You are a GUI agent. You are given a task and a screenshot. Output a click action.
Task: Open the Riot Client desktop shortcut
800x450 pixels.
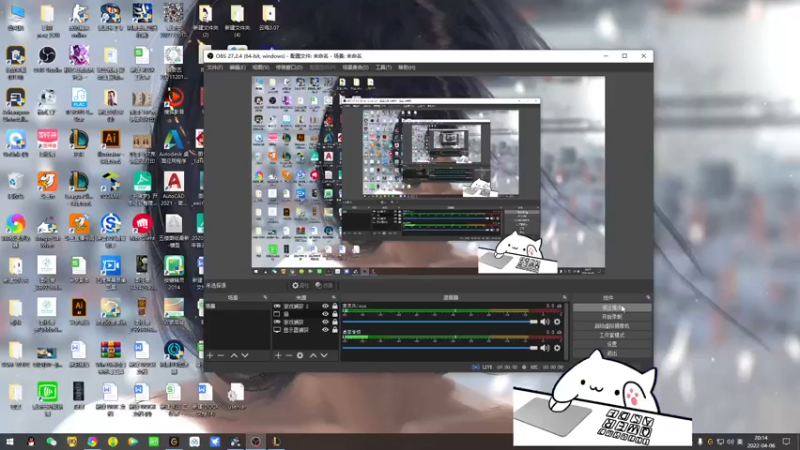pyautogui.click(x=142, y=228)
